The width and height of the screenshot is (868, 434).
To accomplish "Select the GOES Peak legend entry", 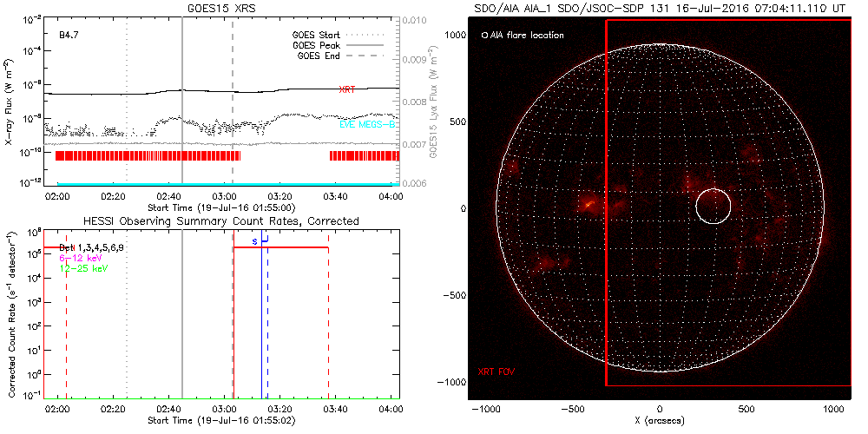I will click(x=320, y=45).
